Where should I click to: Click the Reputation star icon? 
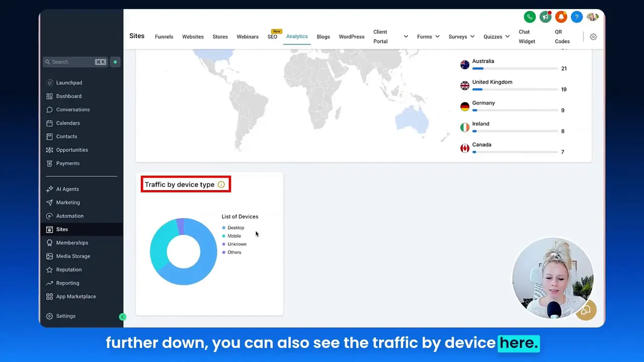(49, 270)
